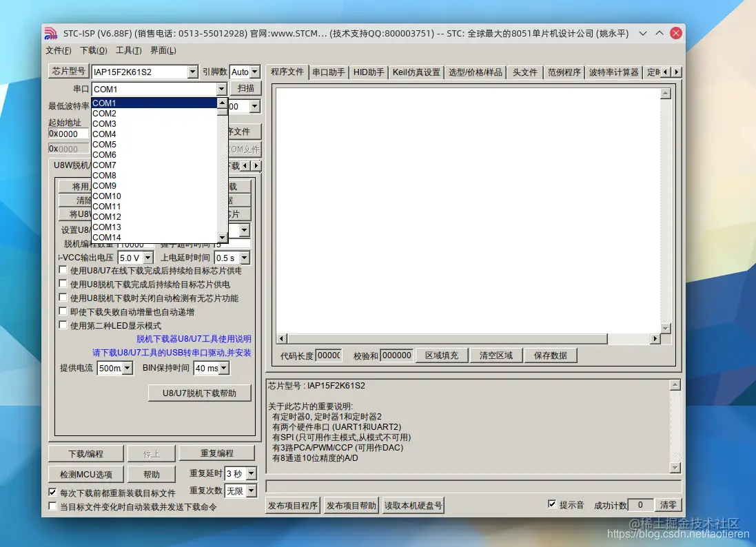The height and width of the screenshot is (547, 756).
Task: Click chip info panel scroll down arrow
Action: coord(675,468)
